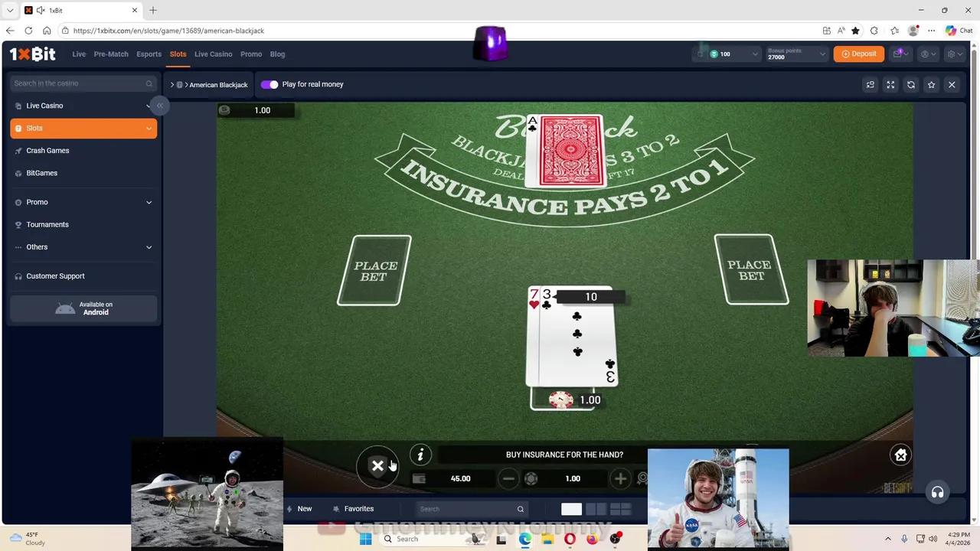The image size is (980, 551).
Task: Increase chip value with the plus button
Action: 620,478
